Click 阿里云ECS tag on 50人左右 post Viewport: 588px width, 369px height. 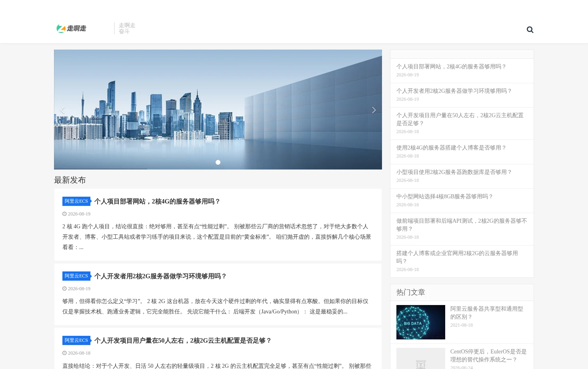pos(76,340)
